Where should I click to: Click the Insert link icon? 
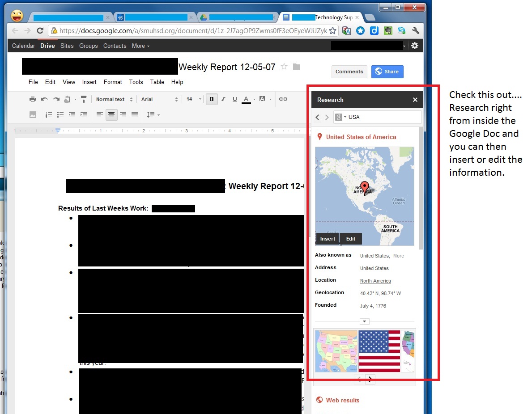(x=283, y=99)
